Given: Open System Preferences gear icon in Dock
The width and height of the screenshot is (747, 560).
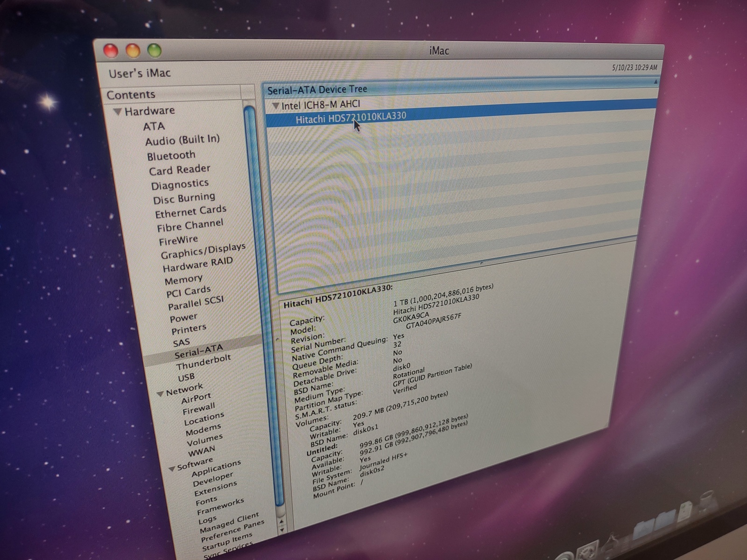Looking at the screenshot, I should [x=588, y=551].
